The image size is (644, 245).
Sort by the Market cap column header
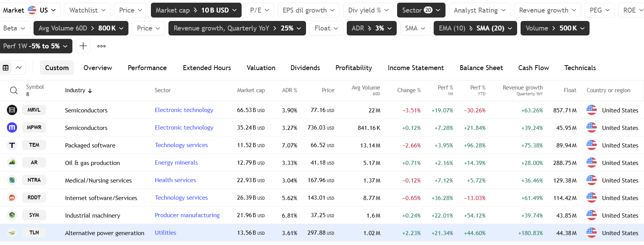pyautogui.click(x=251, y=90)
